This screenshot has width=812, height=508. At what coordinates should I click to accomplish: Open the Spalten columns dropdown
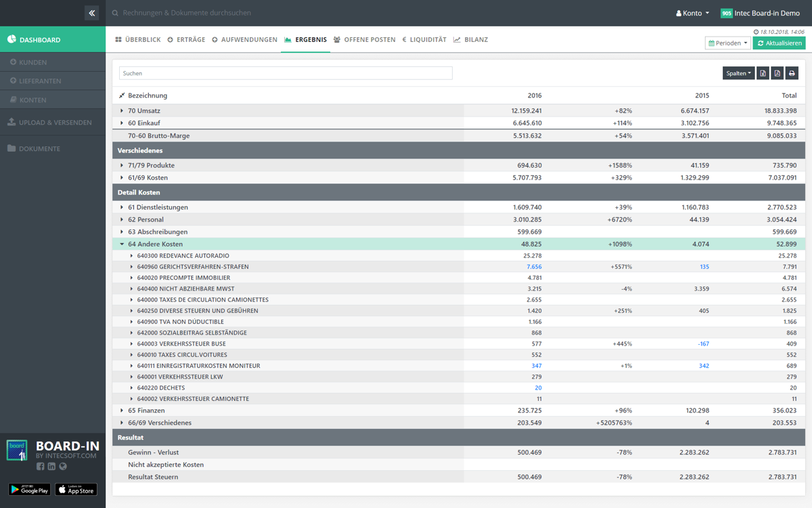[738, 73]
